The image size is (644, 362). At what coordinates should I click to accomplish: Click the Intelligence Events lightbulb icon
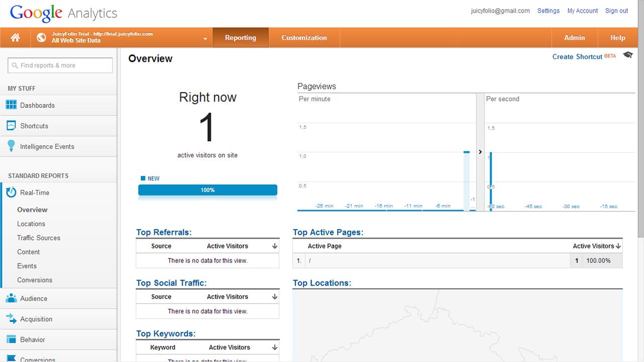[x=11, y=146]
